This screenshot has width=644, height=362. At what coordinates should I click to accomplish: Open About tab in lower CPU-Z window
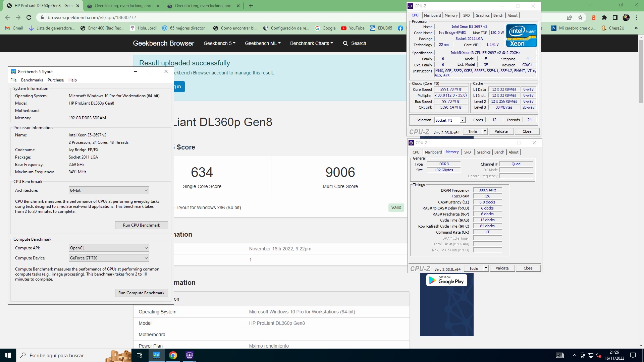coord(514,152)
